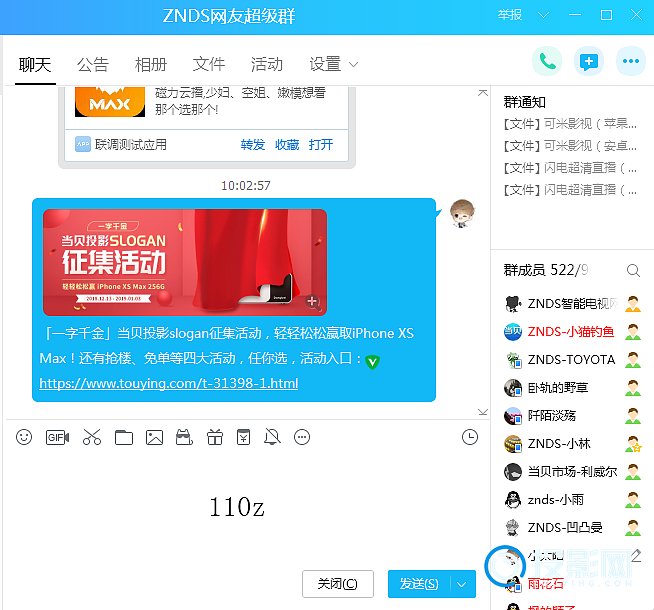Search group members with magnifier
Image resolution: width=654 pixels, height=610 pixels.
(633, 270)
